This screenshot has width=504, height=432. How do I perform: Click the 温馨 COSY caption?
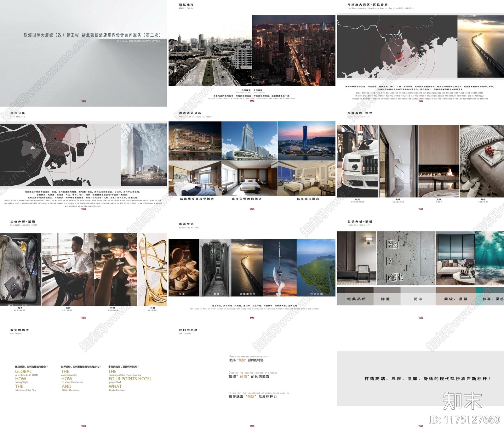(439, 201)
